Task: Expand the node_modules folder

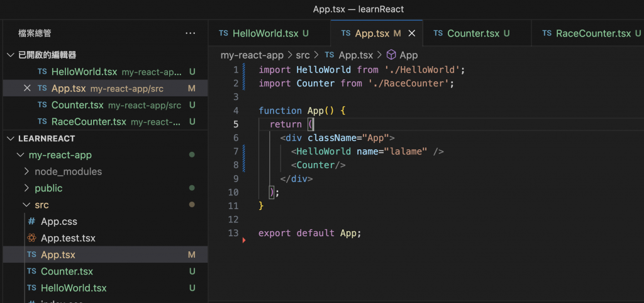Action: click(x=27, y=172)
